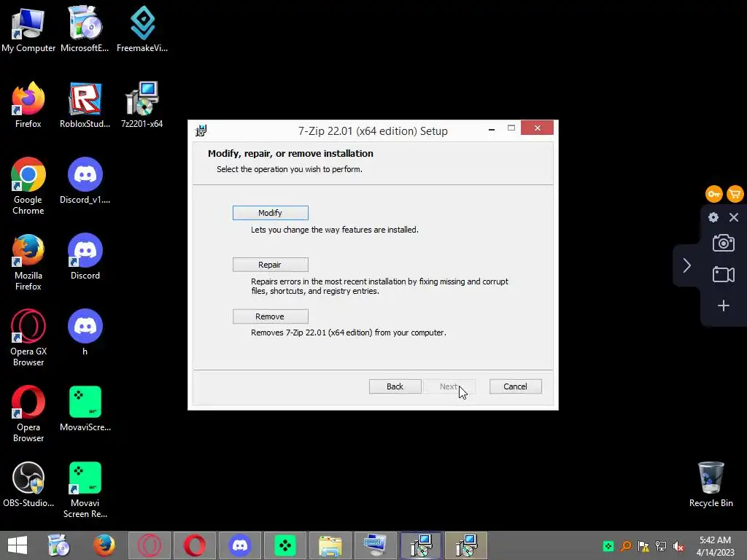Select Discord_v1... desktop icon

(x=85, y=181)
